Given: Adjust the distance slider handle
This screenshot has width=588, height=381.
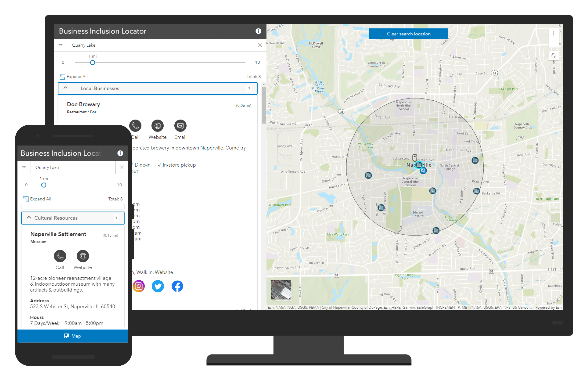Looking at the screenshot, I should pyautogui.click(x=92, y=62).
